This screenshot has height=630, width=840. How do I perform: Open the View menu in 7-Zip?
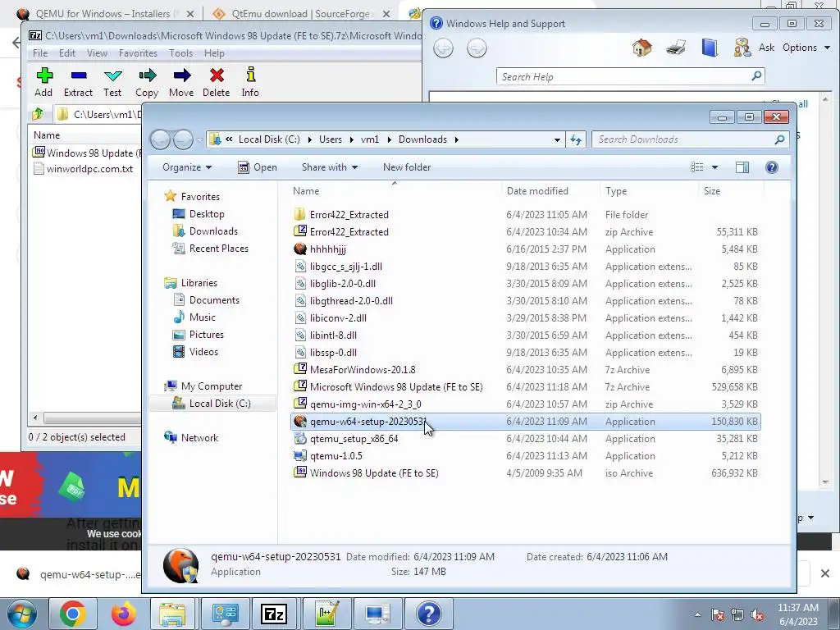pyautogui.click(x=97, y=53)
